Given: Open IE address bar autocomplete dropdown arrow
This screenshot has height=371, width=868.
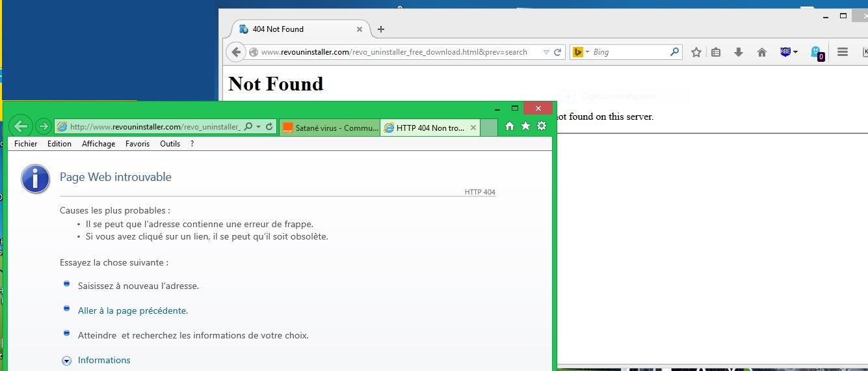Looking at the screenshot, I should coord(259,127).
